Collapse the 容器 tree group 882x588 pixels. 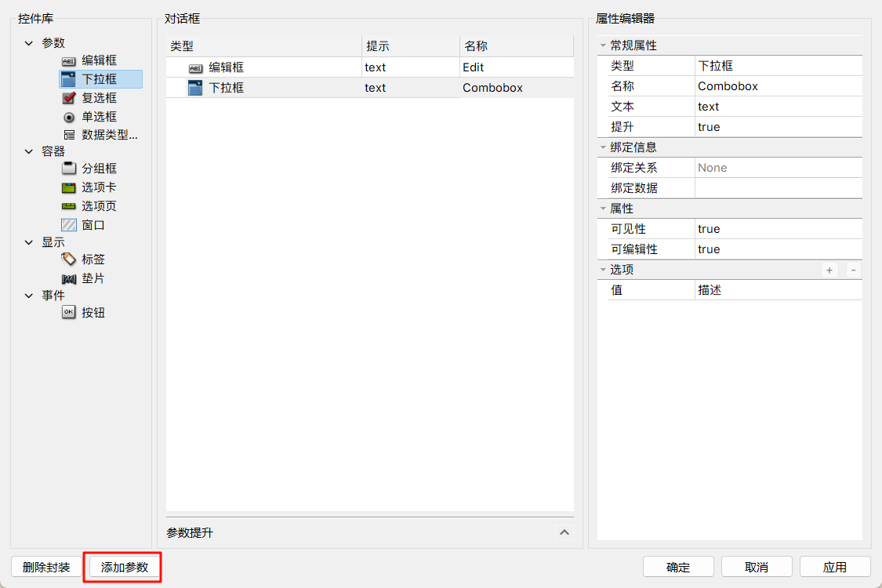point(29,151)
